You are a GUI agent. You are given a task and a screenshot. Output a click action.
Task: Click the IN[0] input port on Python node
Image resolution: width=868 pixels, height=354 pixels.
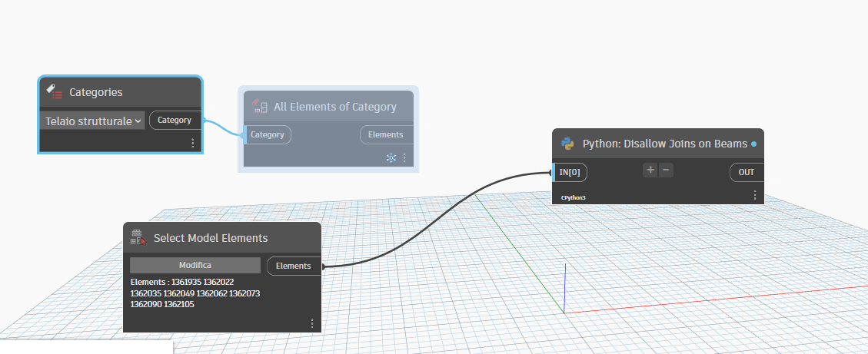tap(570, 172)
